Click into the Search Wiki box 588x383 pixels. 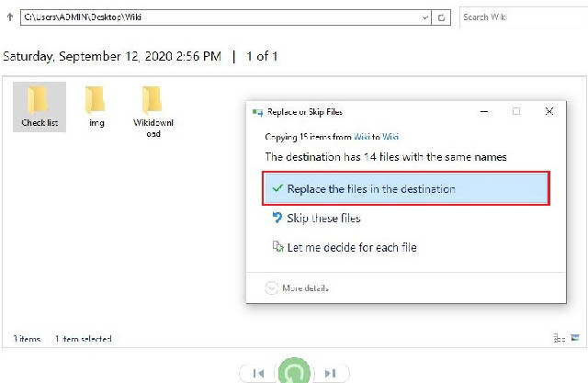[x=523, y=17]
